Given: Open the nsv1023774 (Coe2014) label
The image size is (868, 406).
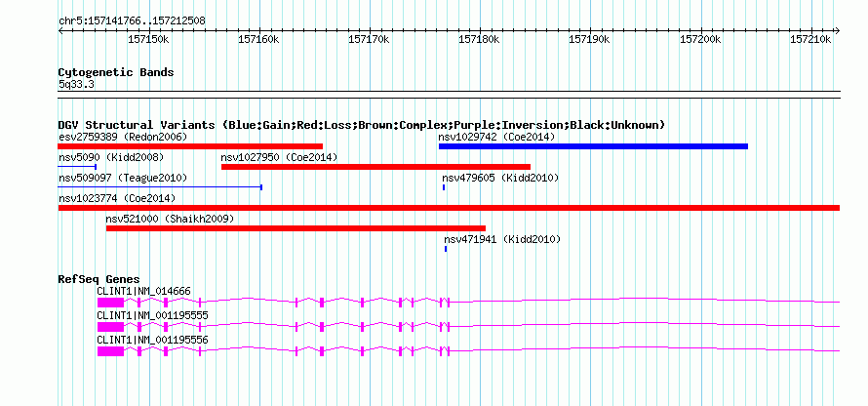Looking at the screenshot, I should tap(117, 198).
